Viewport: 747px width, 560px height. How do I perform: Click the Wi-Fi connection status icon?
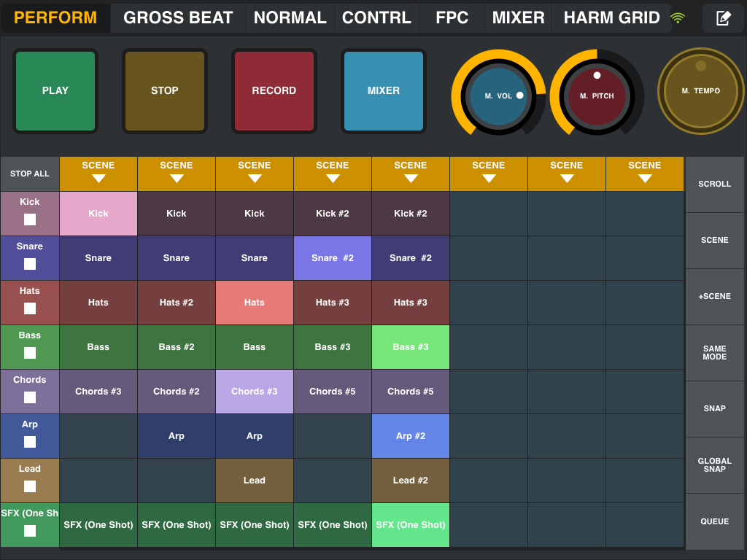[678, 18]
